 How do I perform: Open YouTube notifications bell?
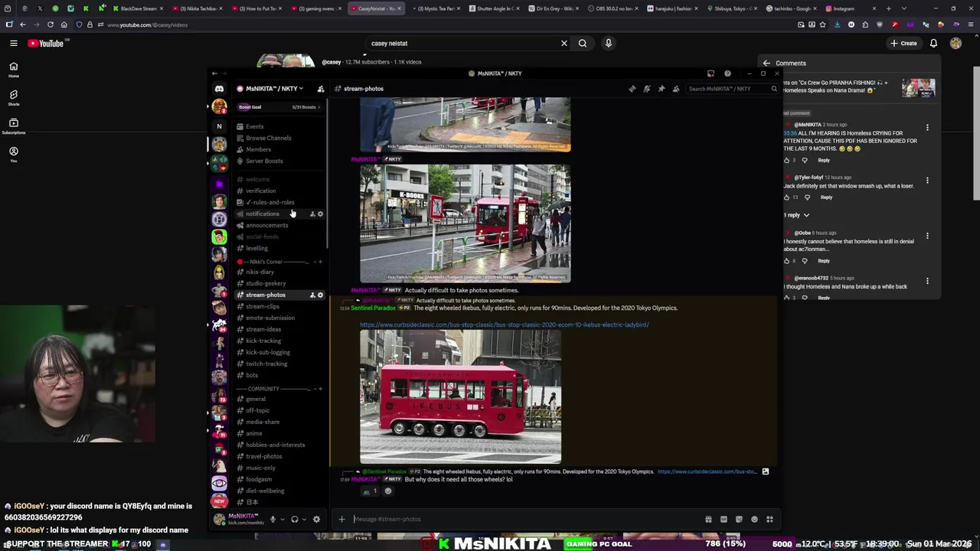point(933,44)
